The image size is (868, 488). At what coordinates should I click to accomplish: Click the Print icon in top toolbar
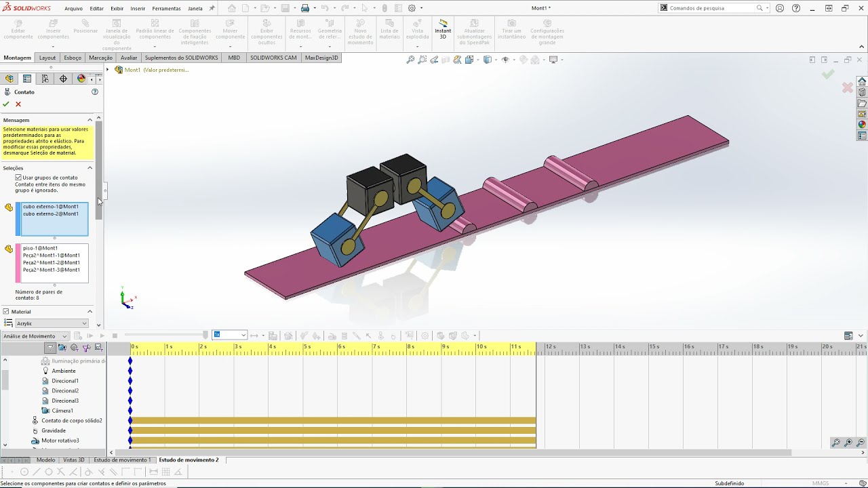point(305,8)
